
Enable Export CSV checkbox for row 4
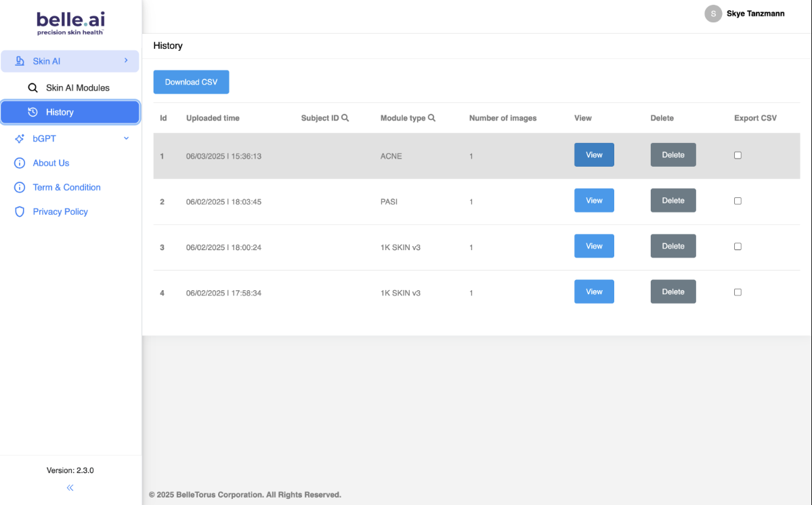click(x=738, y=292)
